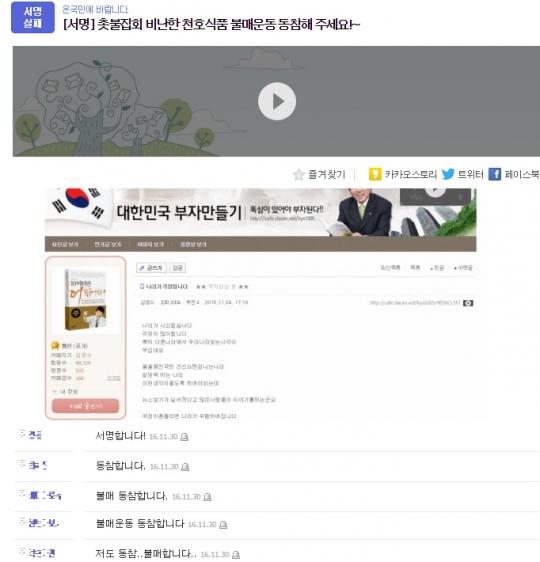
Task: Open the 동영상 보기 cafe menu tab
Action: coord(193,244)
